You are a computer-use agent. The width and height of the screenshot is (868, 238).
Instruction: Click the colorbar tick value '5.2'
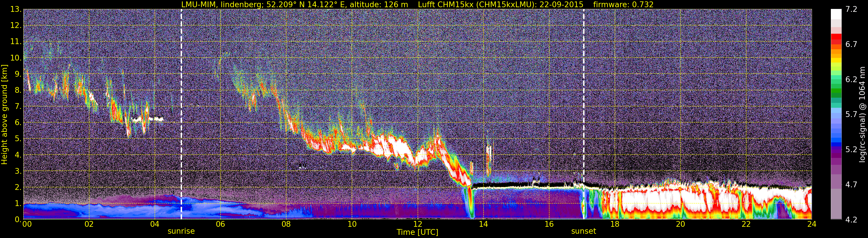851,150
